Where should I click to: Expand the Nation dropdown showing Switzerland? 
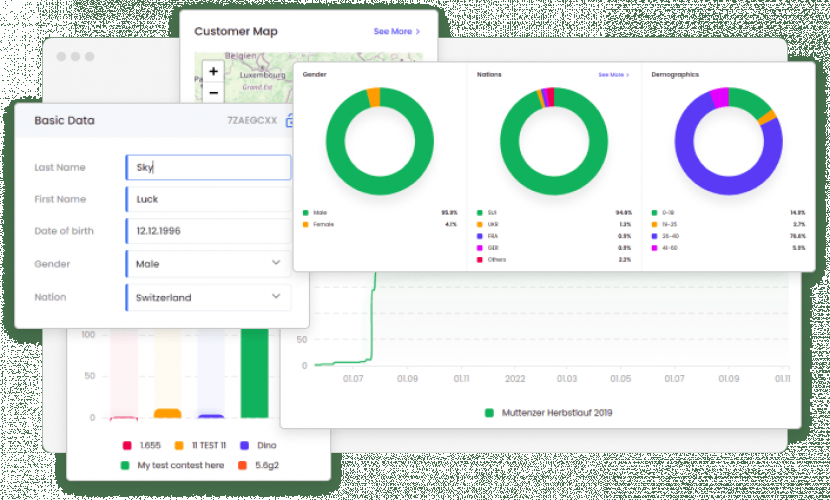pos(209,297)
